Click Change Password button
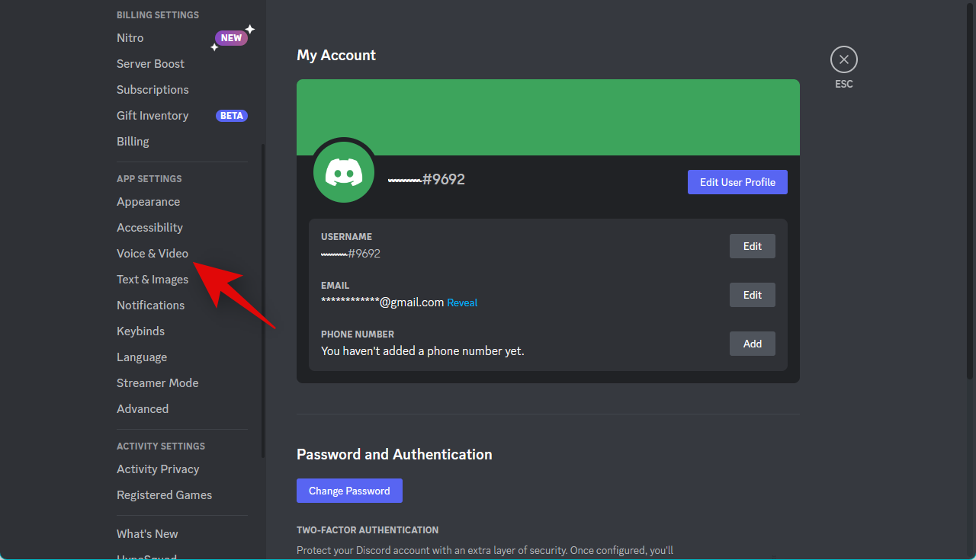This screenshot has width=976, height=560. (349, 491)
